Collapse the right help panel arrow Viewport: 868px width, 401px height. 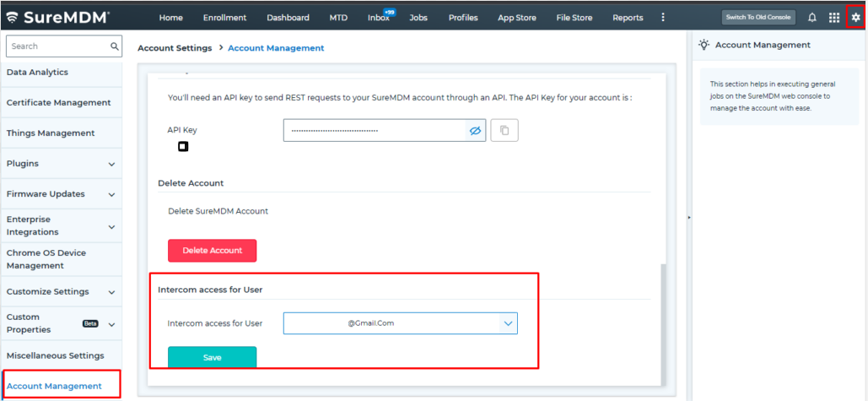(689, 218)
